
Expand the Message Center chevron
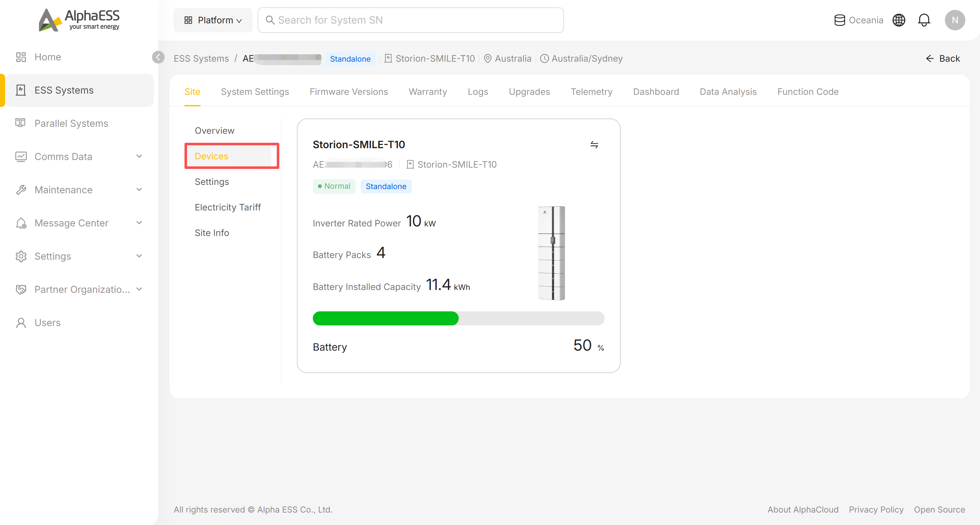[x=139, y=223]
